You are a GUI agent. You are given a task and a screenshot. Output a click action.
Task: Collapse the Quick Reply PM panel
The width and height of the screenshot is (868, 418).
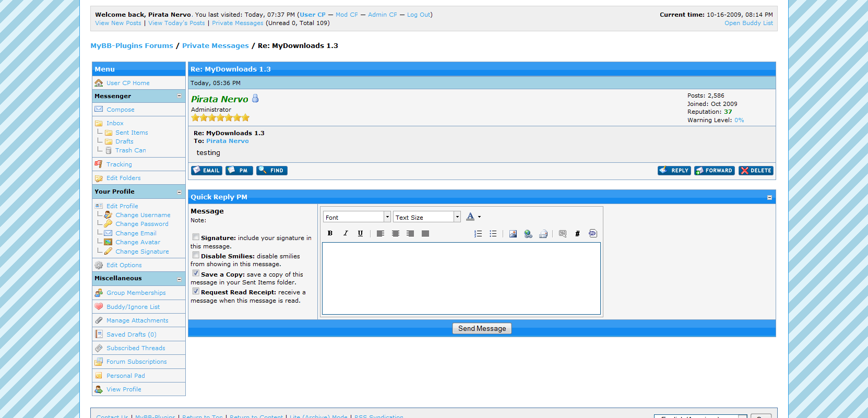769,197
